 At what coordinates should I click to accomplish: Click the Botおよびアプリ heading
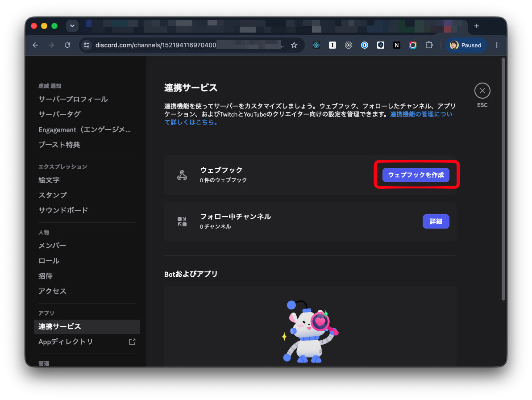point(191,274)
